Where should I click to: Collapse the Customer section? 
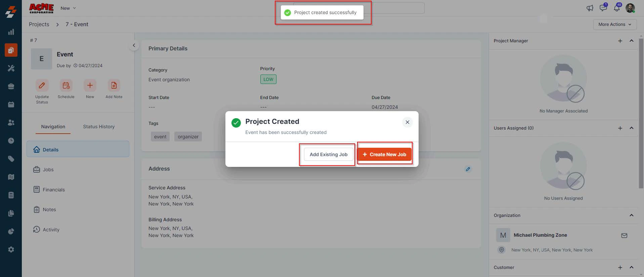pos(632,267)
